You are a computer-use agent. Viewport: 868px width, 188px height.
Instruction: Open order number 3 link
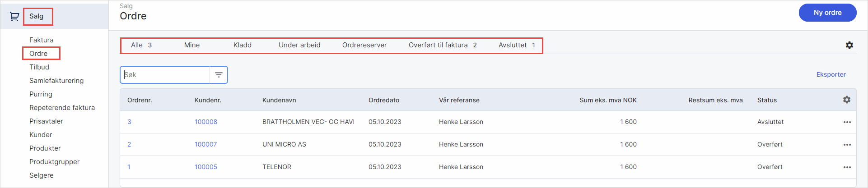[x=130, y=122]
